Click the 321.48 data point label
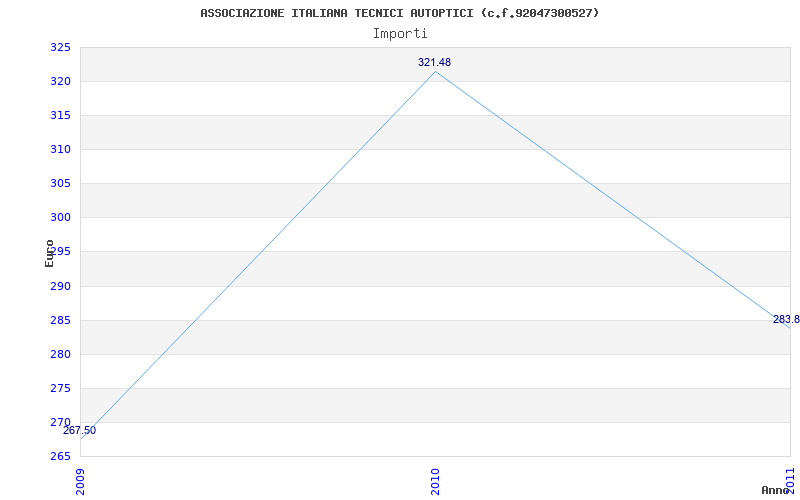800x500 pixels. click(x=434, y=62)
